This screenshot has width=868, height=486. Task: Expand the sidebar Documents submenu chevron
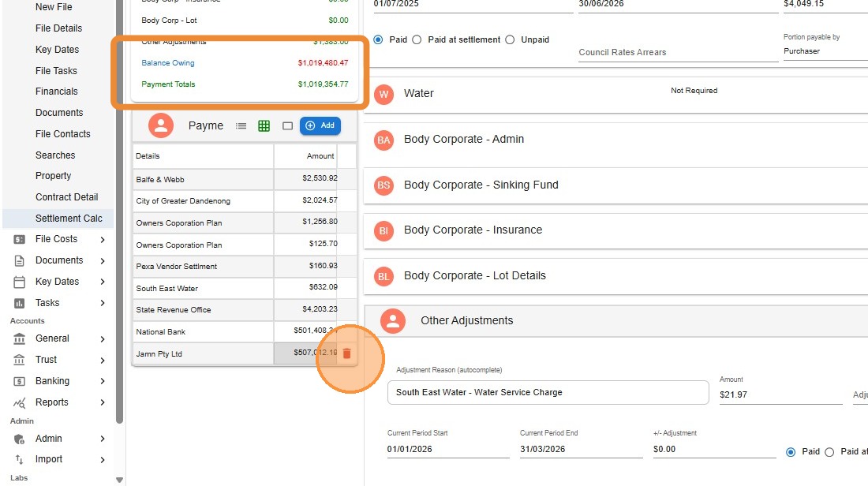coord(103,260)
